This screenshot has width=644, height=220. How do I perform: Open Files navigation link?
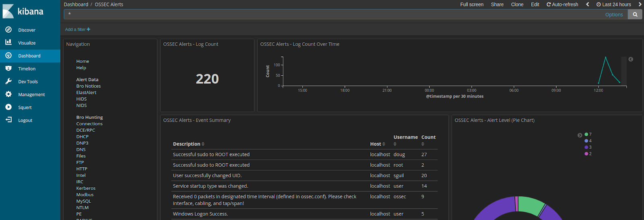point(81,156)
